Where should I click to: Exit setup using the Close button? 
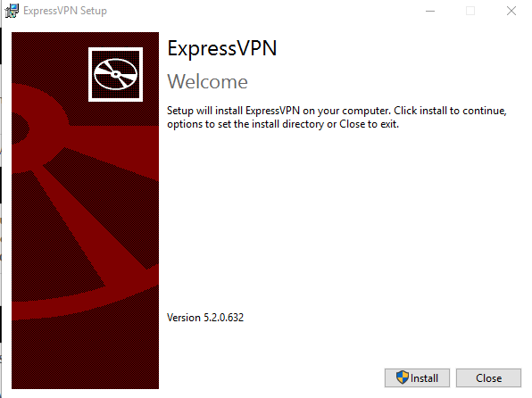pos(488,377)
